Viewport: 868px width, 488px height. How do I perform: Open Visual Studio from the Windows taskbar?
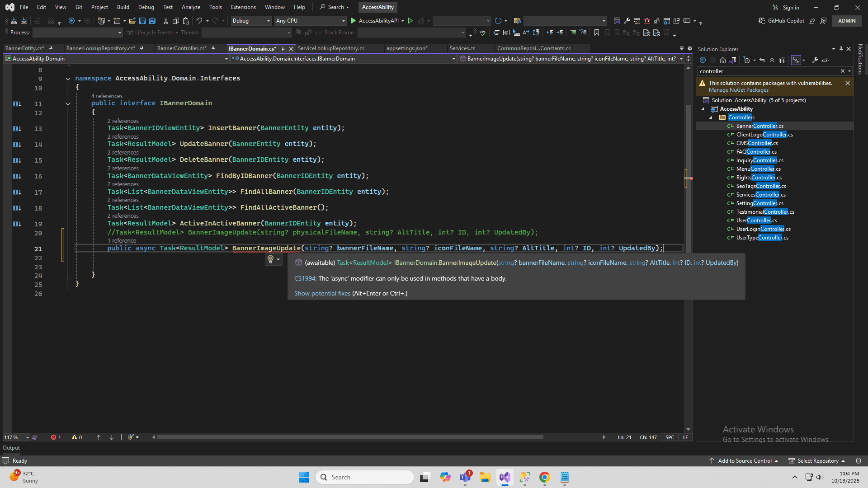click(505, 477)
